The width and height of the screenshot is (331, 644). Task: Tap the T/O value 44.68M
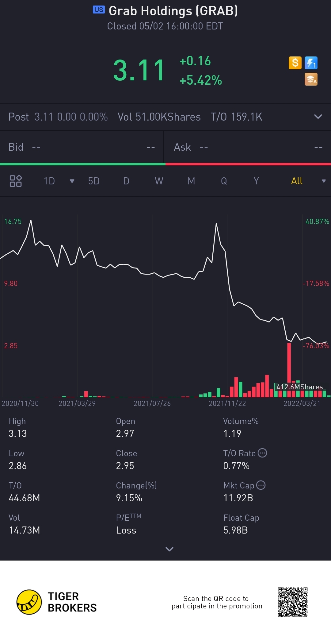point(24,498)
